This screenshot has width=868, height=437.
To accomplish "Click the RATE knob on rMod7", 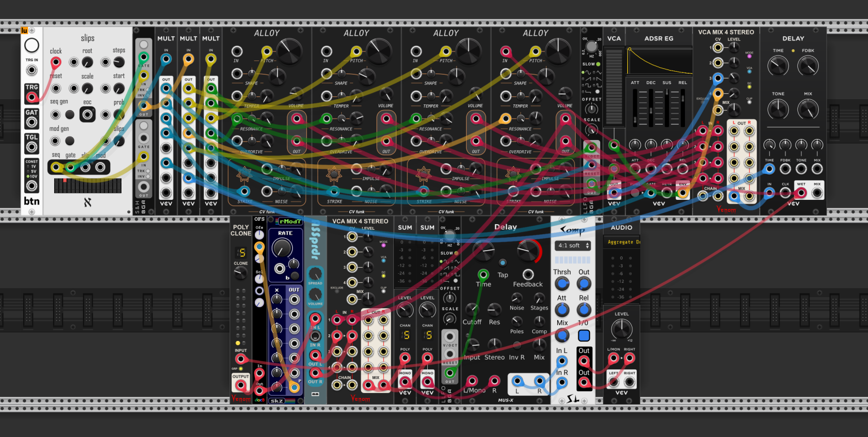I will pos(283,247).
